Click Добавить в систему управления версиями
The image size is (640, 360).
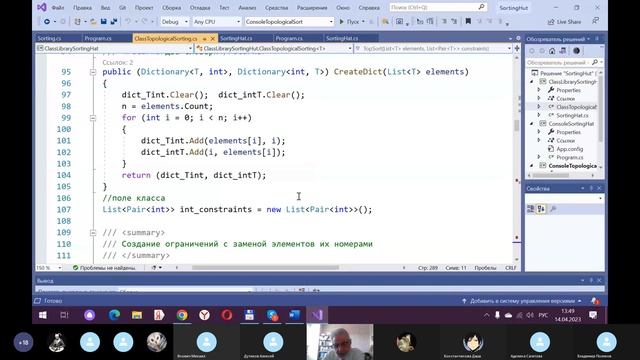click(x=522, y=301)
